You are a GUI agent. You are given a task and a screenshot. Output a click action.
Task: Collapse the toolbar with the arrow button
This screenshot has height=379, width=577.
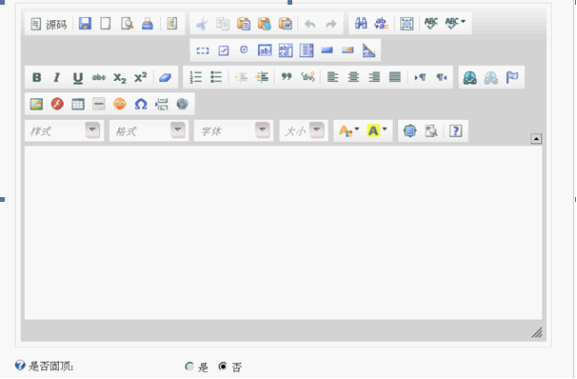tap(536, 139)
